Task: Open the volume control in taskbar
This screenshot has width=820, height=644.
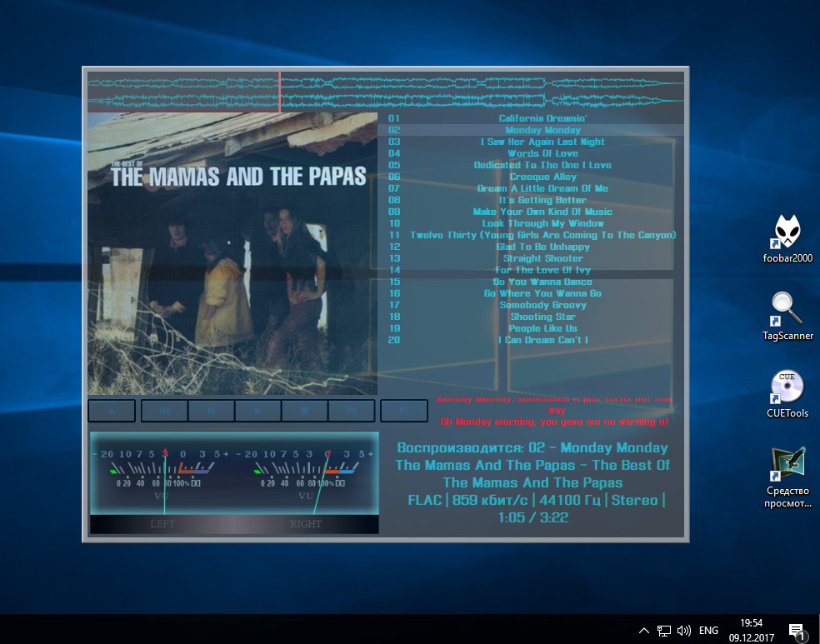Action: pos(684,631)
